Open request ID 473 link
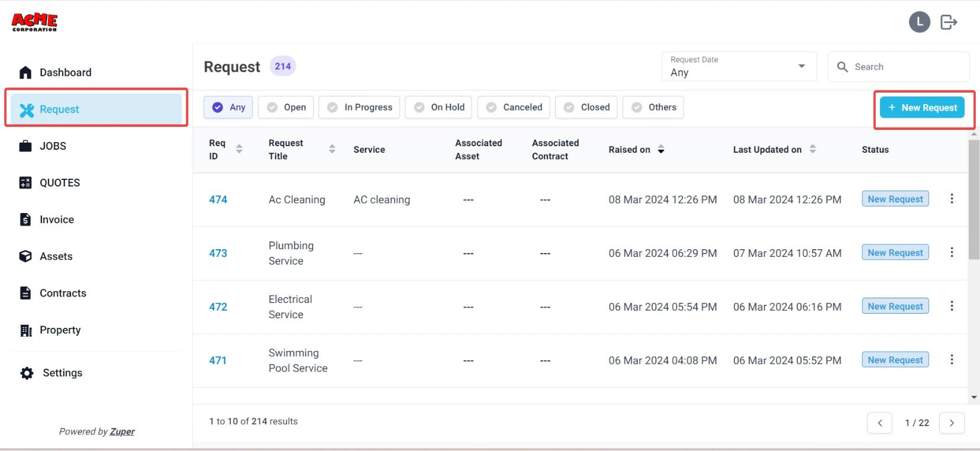Screen dimensions: 980x451 tap(218, 253)
